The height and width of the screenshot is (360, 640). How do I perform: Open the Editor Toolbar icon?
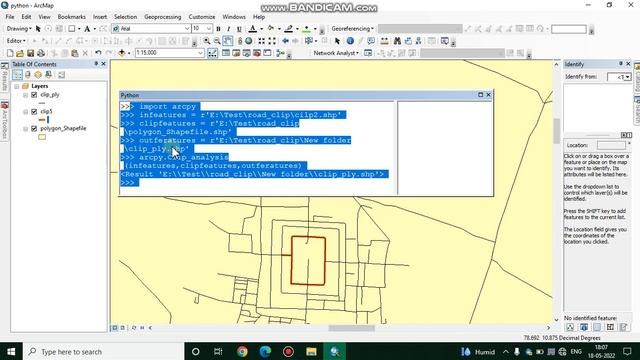click(212, 53)
